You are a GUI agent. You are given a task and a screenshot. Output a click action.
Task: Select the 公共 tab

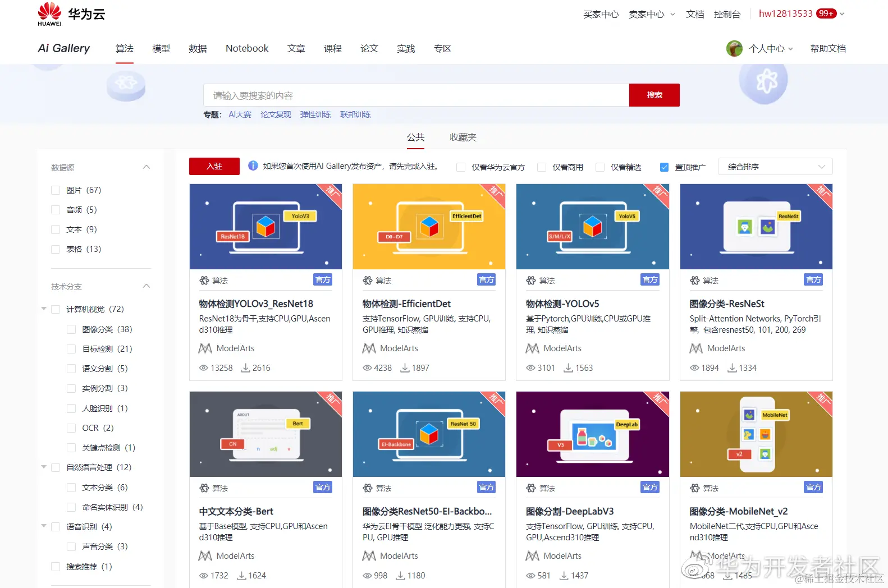[x=415, y=137]
